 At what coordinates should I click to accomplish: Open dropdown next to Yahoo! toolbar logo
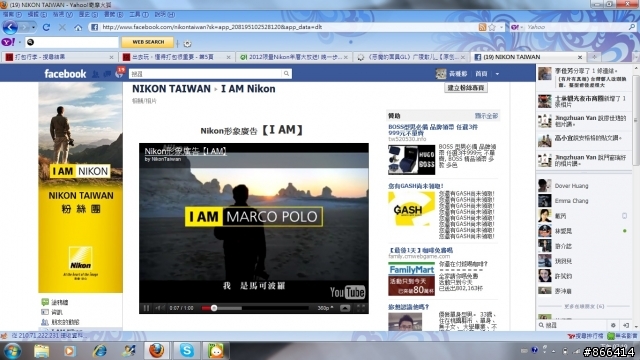coord(19,42)
